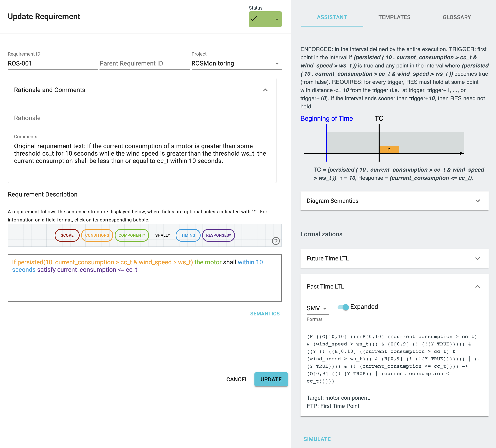
Task: Collapse Rationale and Comments section
Action: coord(265,90)
